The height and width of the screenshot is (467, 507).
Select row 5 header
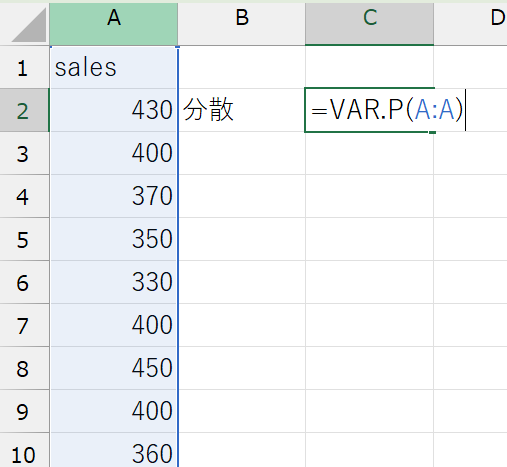[x=24, y=239]
